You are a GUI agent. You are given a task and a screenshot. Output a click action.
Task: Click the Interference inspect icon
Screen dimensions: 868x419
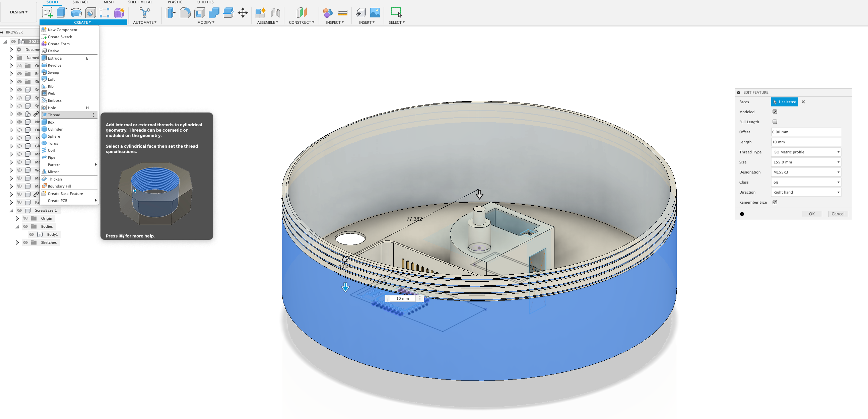tap(328, 13)
